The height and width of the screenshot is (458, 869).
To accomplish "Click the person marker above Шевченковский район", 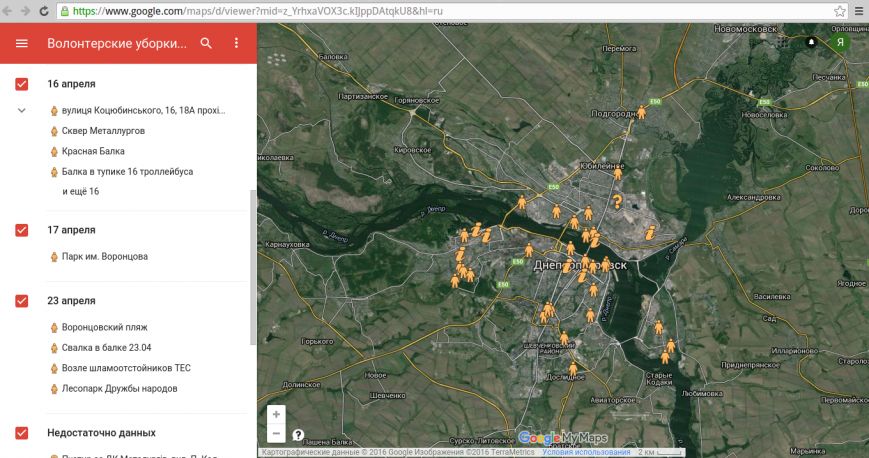I will pyautogui.click(x=564, y=338).
